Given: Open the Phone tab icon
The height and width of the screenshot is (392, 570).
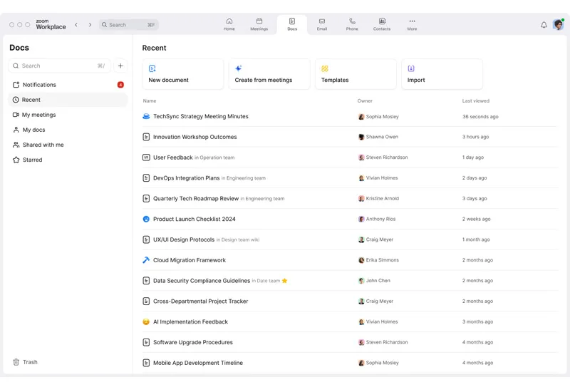Looking at the screenshot, I should (x=352, y=24).
